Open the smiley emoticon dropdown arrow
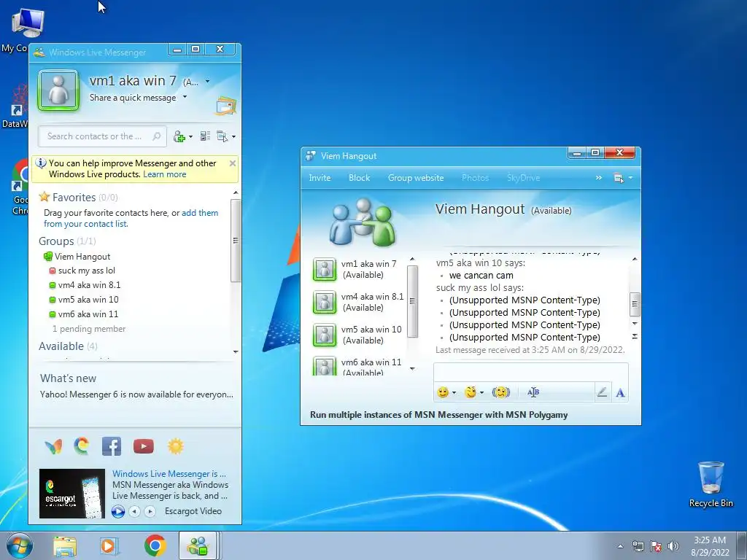Screen dimensions: 747x560 tap(454, 393)
